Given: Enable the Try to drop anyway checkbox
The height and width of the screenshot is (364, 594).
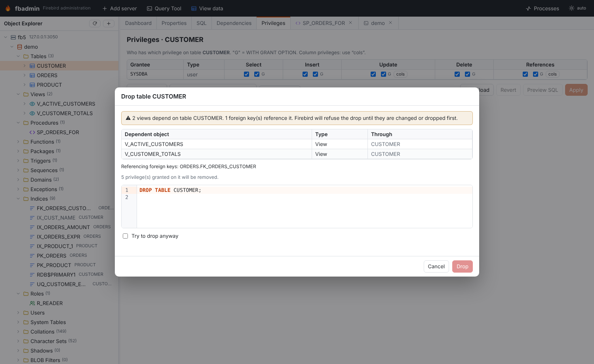Looking at the screenshot, I should pyautogui.click(x=126, y=236).
